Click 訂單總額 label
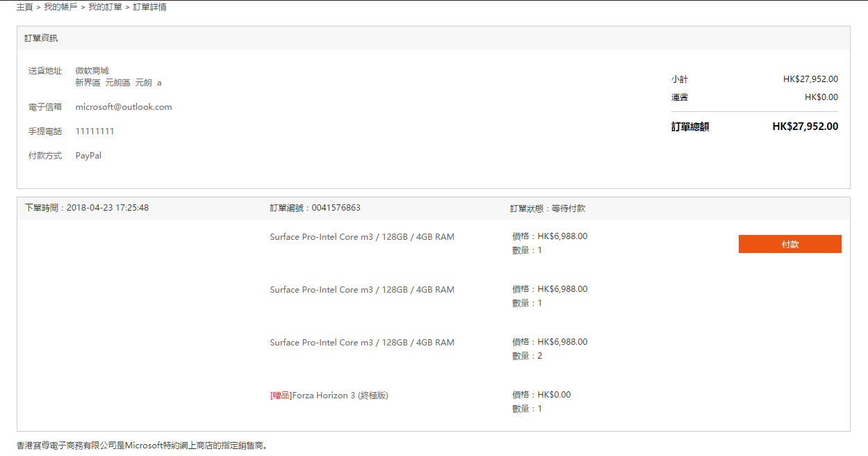Viewport: 868px width, 456px height. point(690,127)
